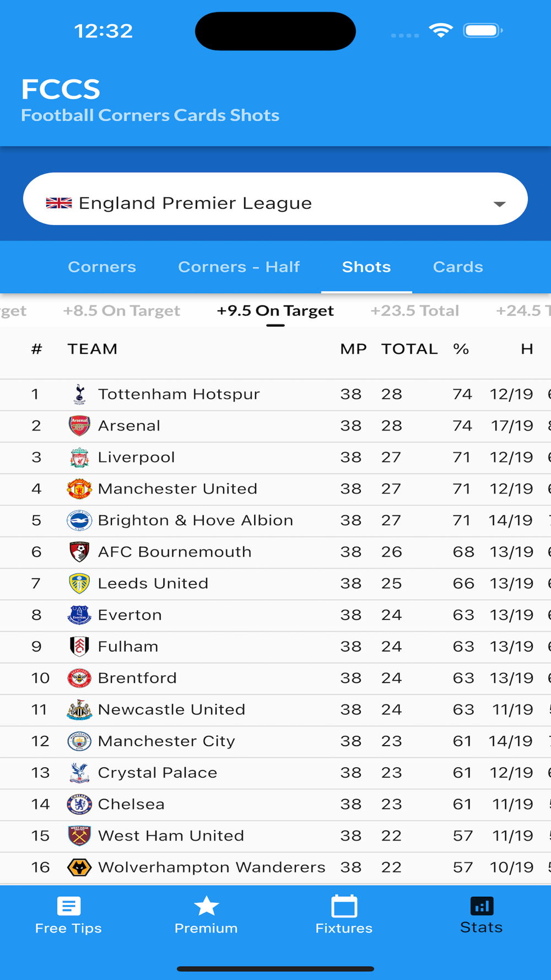Open the Free Tips icon
This screenshot has width=551, height=980.
tap(68, 906)
